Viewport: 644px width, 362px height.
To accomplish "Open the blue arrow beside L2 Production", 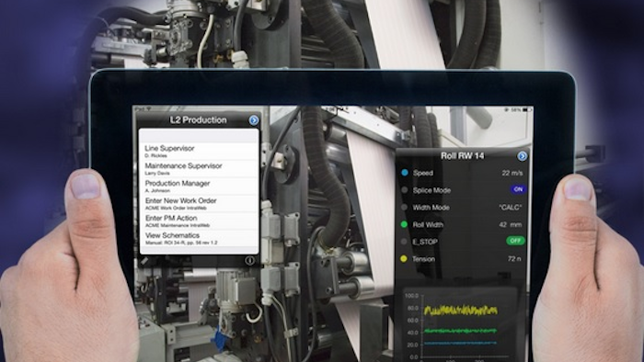I will (x=254, y=120).
